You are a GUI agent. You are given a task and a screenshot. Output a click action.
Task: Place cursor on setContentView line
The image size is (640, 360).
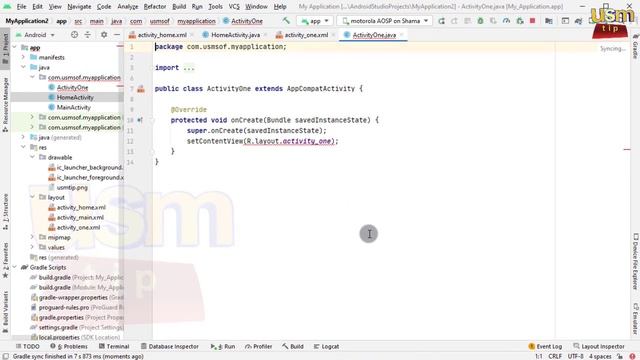point(262,141)
